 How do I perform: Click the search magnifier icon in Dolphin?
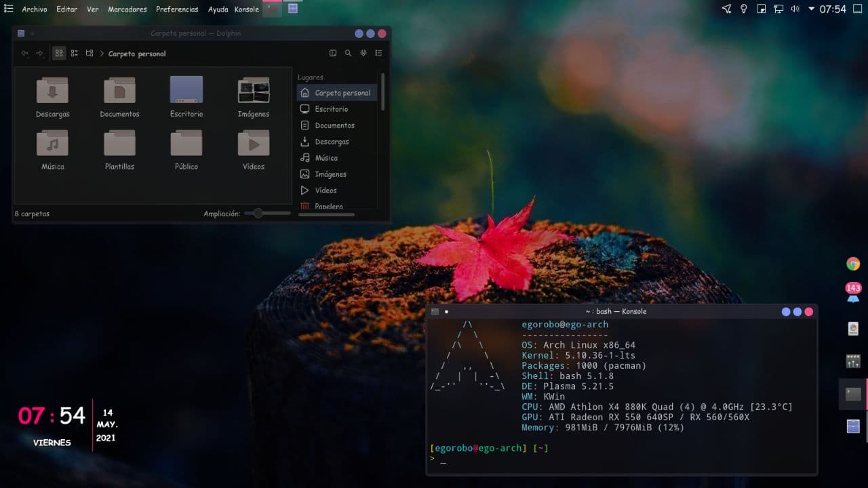(348, 54)
